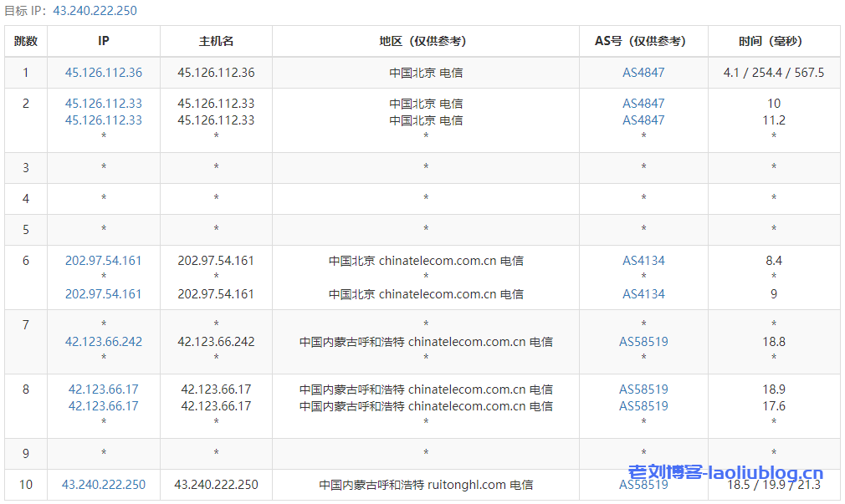845x504 pixels.
Task: Click the AS号（仅供参考） column header
Action: click(x=643, y=41)
